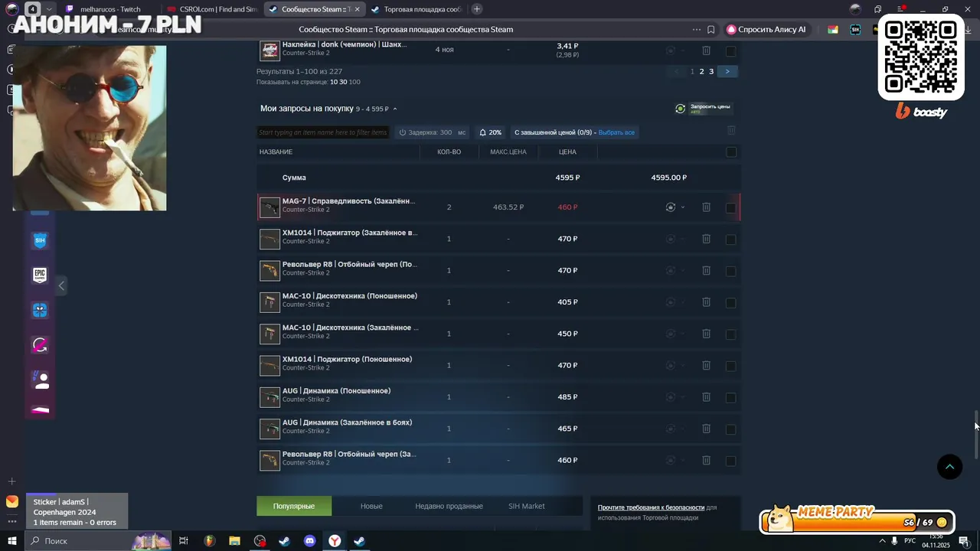The width and height of the screenshot is (980, 551).
Task: Open Task View on the taskbar
Action: pyautogui.click(x=184, y=541)
